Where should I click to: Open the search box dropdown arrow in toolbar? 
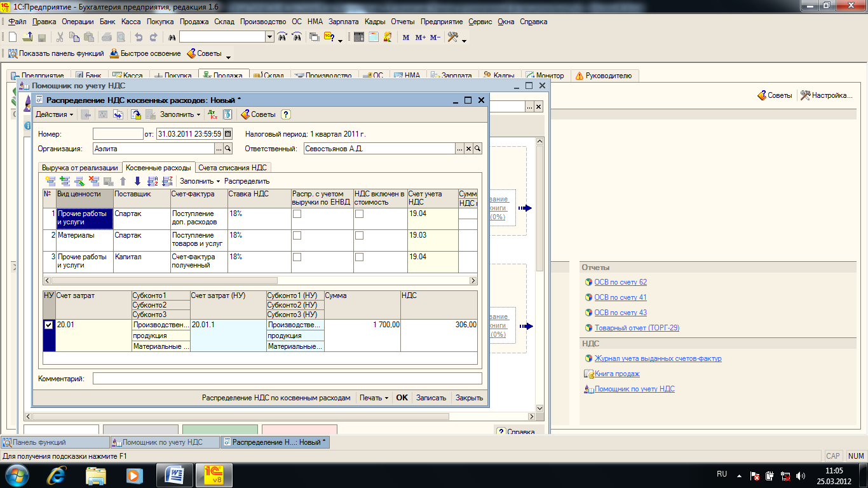point(270,37)
